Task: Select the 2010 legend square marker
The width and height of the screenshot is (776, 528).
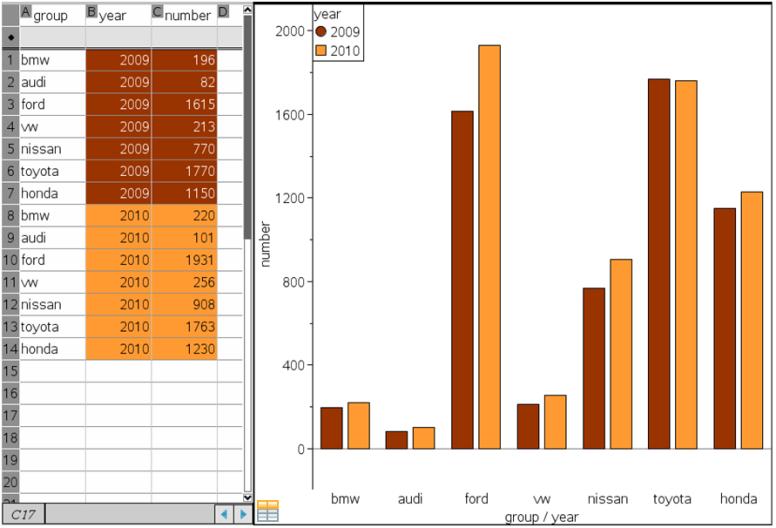Action: 321,50
